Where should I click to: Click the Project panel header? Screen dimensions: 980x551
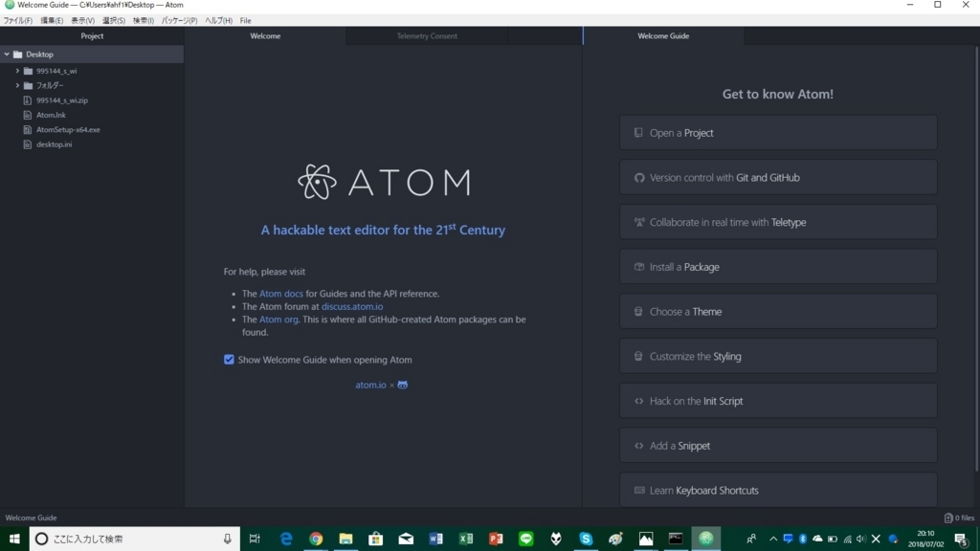tap(92, 36)
